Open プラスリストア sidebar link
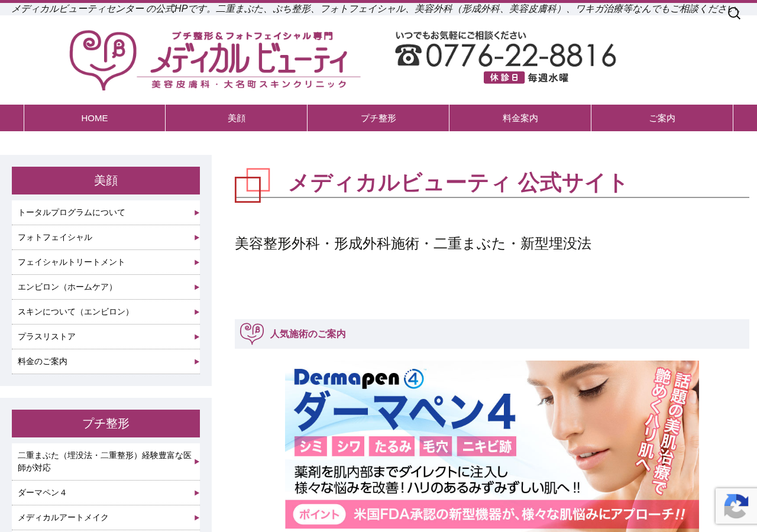The width and height of the screenshot is (757, 532). 106,337
